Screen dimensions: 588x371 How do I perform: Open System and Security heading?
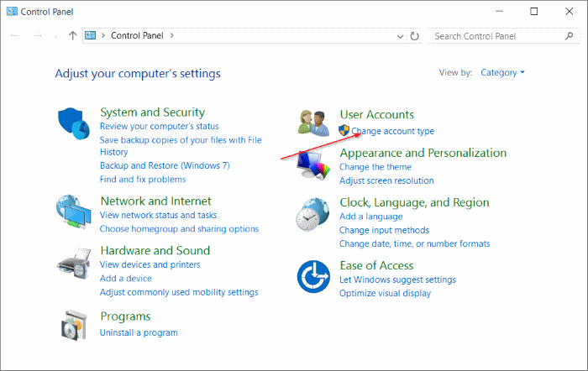point(152,112)
